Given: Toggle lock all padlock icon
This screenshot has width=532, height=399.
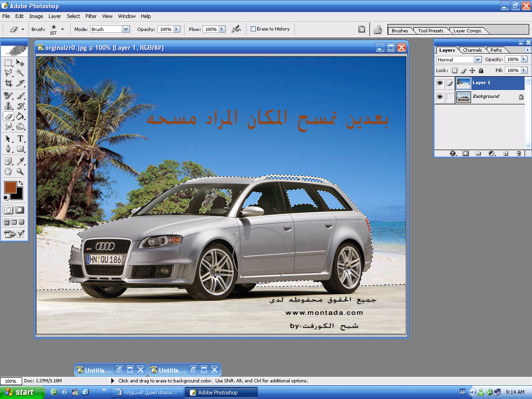Looking at the screenshot, I should [481, 71].
